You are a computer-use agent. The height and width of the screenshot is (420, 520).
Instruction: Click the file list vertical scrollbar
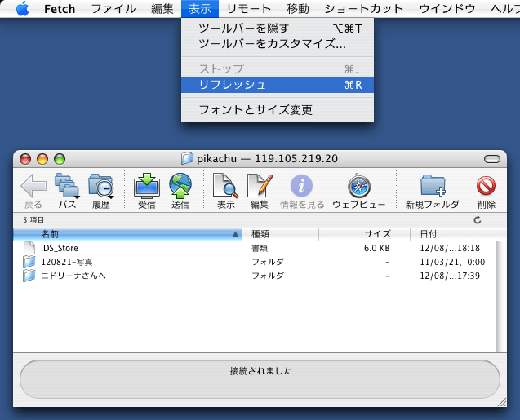[x=501, y=297]
